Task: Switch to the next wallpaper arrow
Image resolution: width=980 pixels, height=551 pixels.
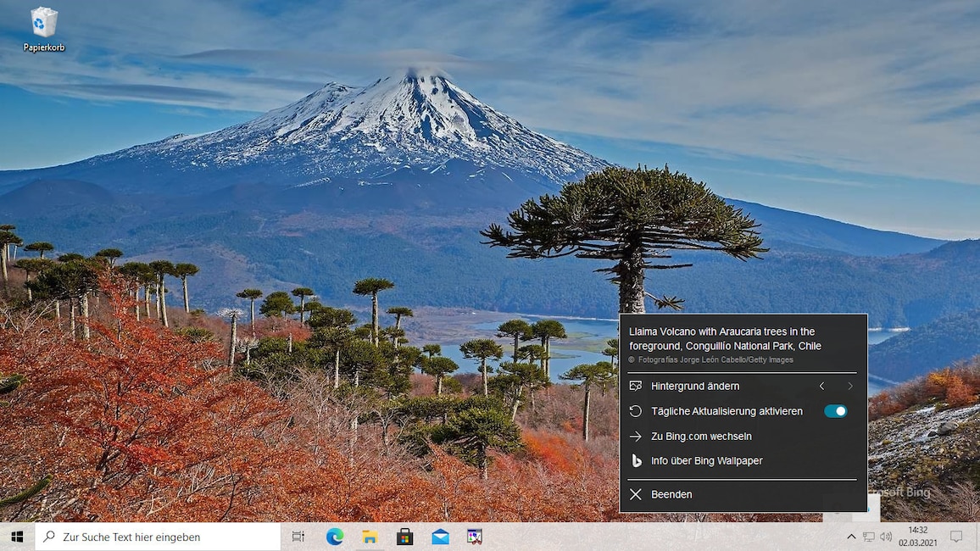Action: tap(850, 386)
